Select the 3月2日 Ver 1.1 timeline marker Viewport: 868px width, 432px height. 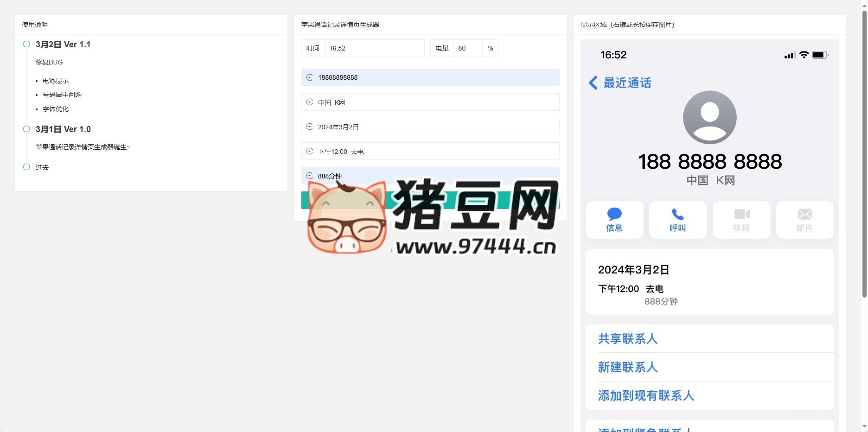coord(26,44)
